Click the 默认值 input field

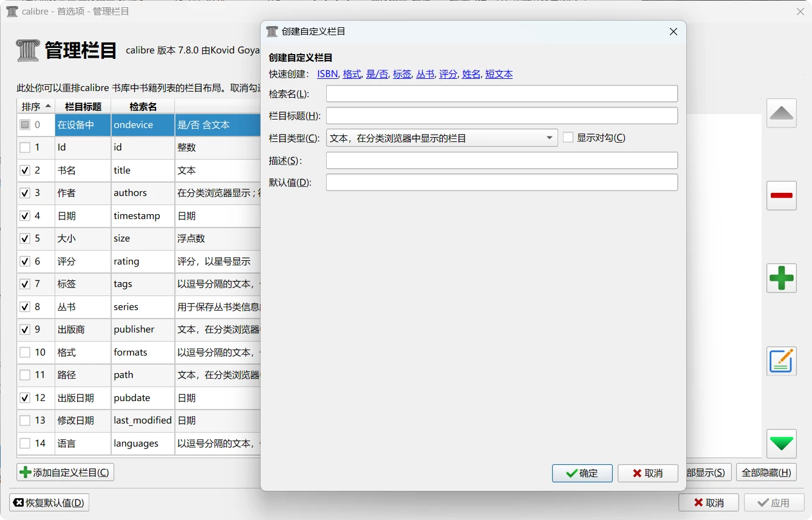click(x=502, y=182)
